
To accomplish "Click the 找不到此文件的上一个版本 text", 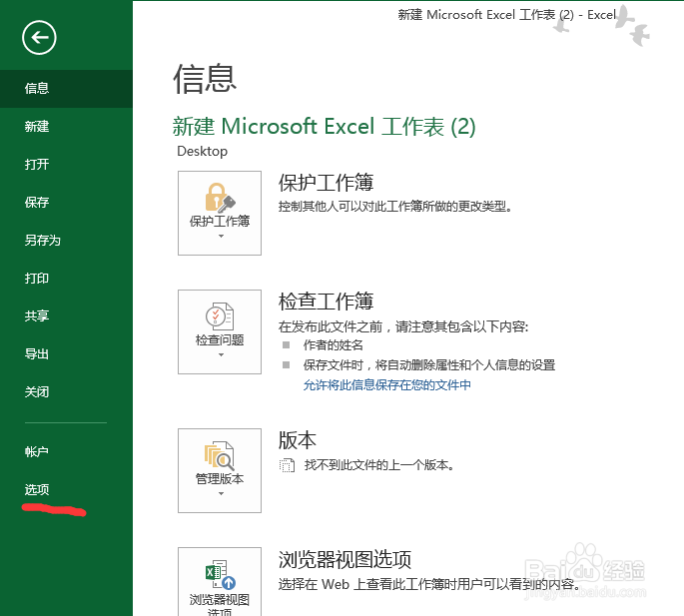I will pyautogui.click(x=379, y=465).
